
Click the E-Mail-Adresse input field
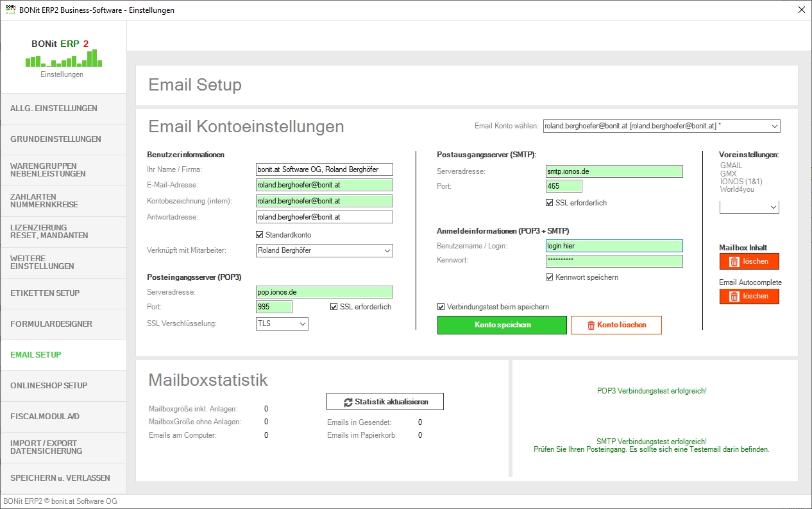[324, 185]
